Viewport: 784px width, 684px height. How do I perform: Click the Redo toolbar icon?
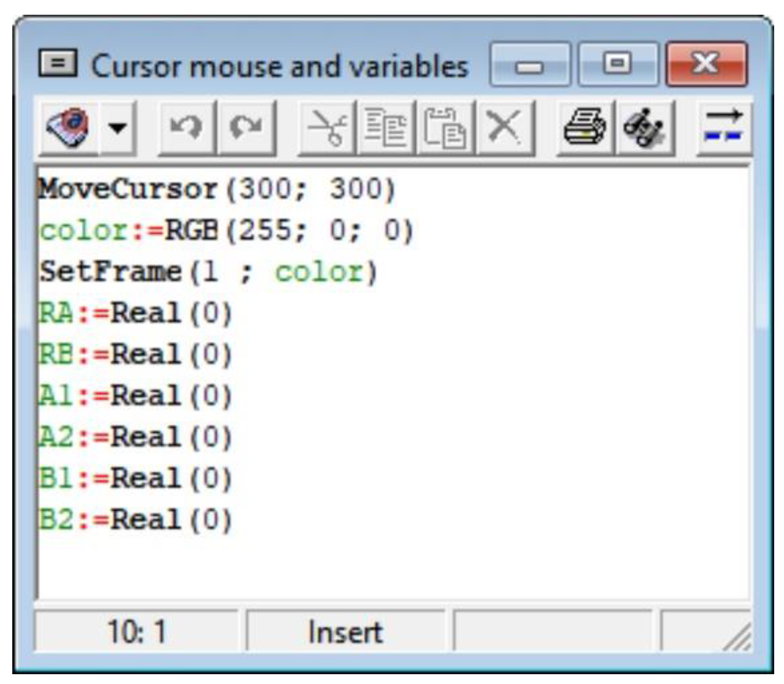click(246, 128)
